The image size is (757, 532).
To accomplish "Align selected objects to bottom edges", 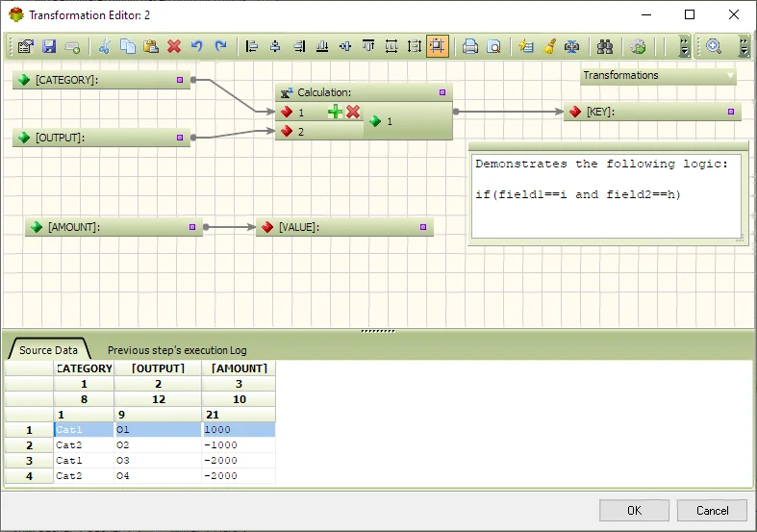I will tap(322, 46).
